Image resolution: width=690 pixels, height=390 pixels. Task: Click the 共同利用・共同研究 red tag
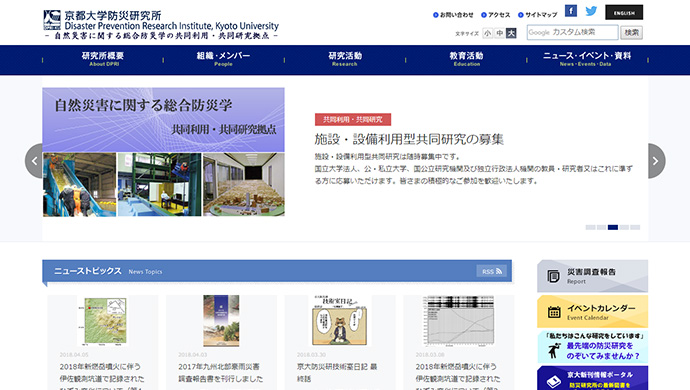[352, 119]
